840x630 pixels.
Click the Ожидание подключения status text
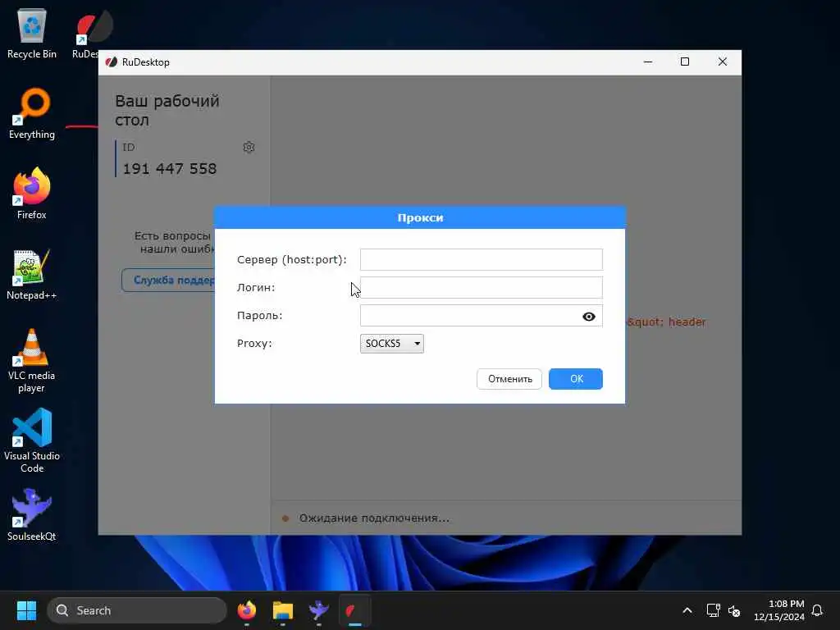(x=374, y=518)
